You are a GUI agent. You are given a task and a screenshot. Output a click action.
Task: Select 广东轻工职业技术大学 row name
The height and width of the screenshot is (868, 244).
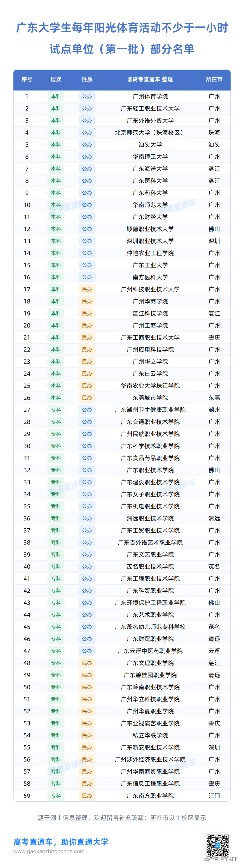150,108
